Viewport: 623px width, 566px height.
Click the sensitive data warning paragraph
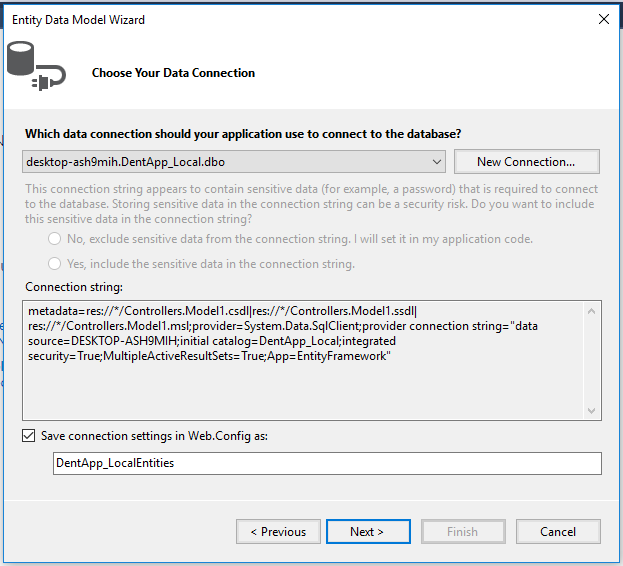pyautogui.click(x=310, y=204)
